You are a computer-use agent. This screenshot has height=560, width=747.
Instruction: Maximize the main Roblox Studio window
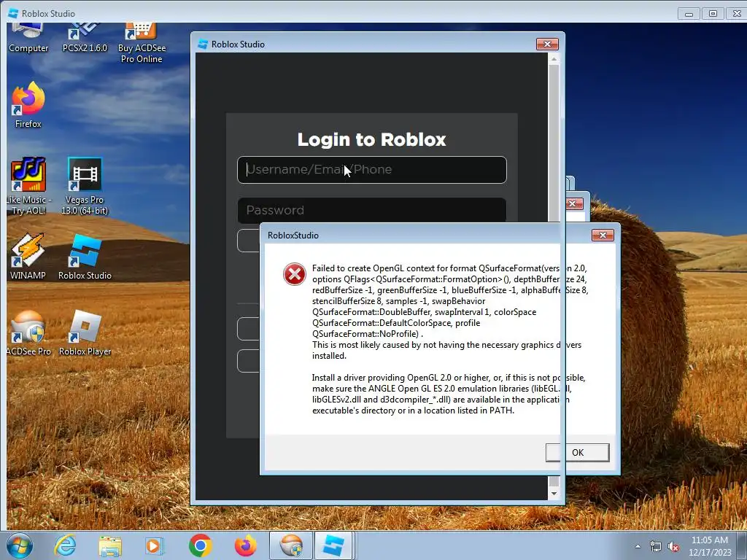click(x=713, y=14)
